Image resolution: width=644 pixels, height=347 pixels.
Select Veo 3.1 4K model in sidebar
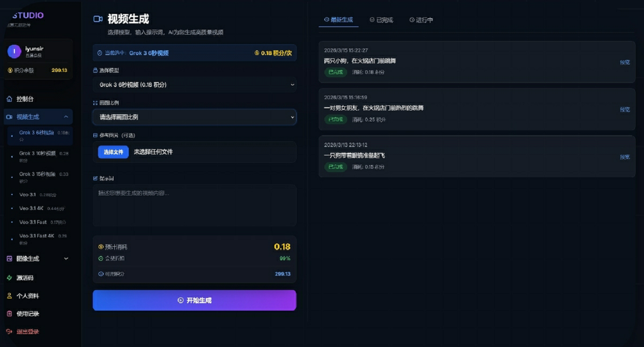click(x=41, y=208)
